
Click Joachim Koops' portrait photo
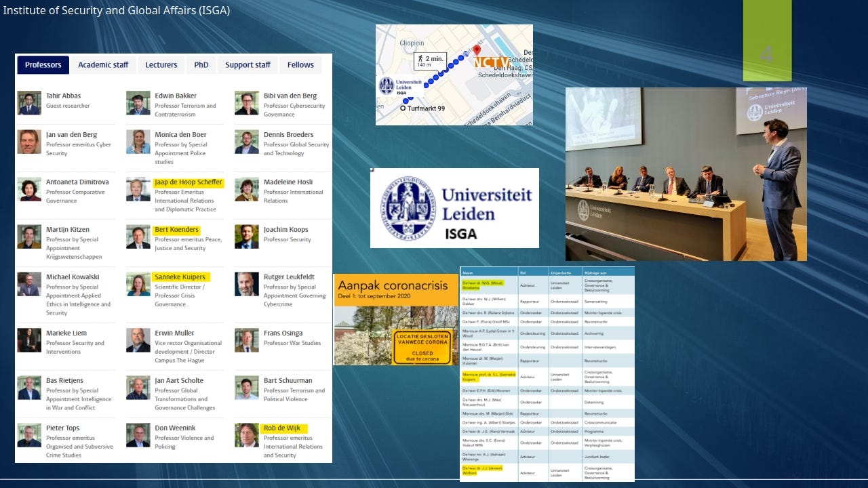coord(247,237)
